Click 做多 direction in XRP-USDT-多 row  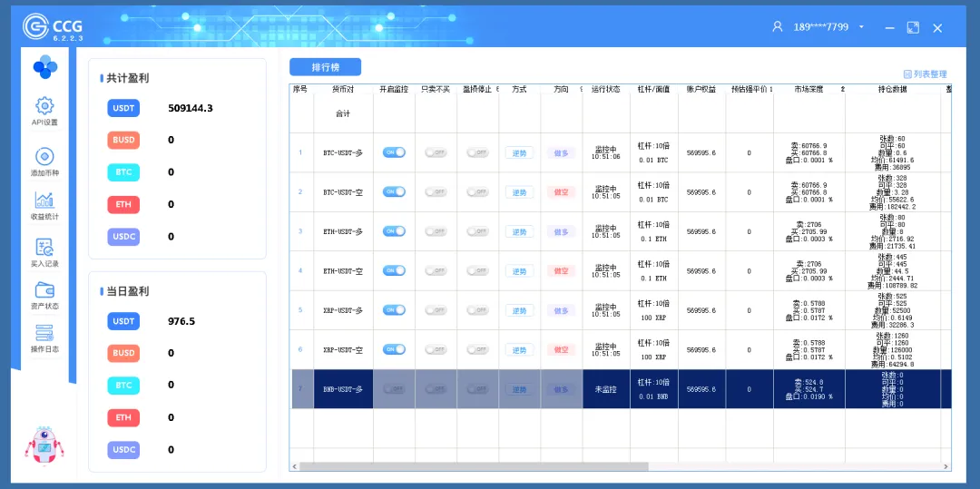coord(562,310)
